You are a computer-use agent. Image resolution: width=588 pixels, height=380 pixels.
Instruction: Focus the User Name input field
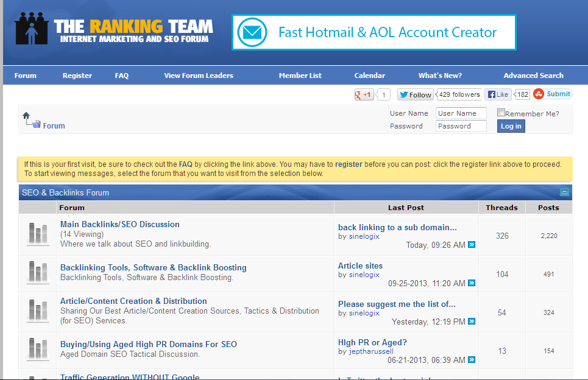[461, 113]
